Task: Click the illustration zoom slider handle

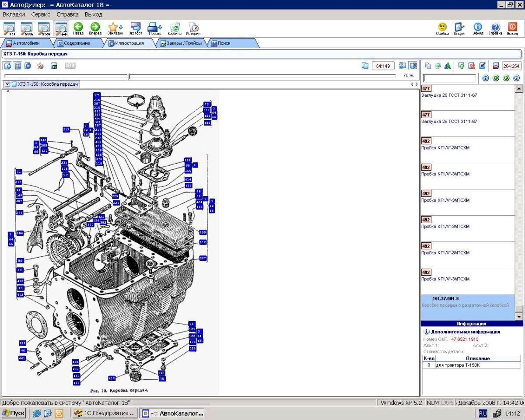Action: (129, 76)
